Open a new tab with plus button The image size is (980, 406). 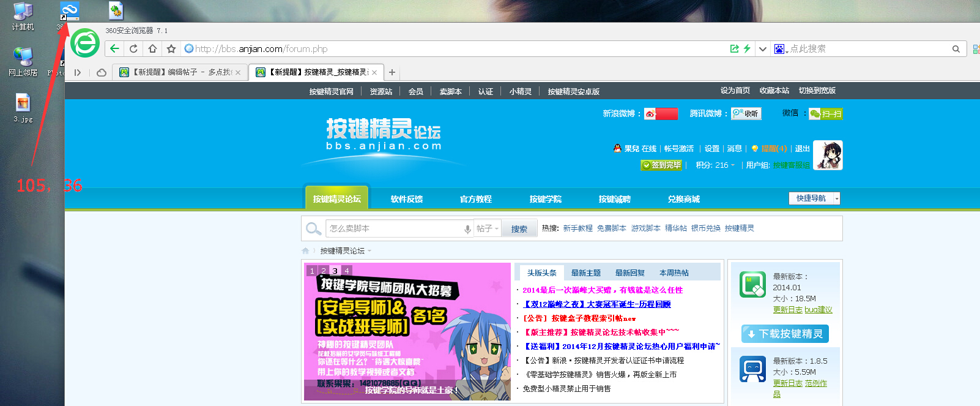(392, 72)
